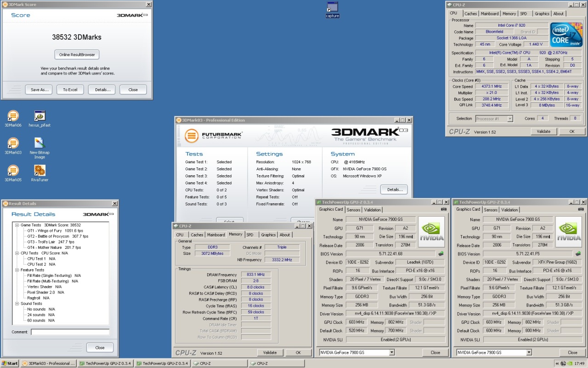The image size is (588, 368).
Task: Collapse the Feature Tests tree node
Action: tap(17, 270)
